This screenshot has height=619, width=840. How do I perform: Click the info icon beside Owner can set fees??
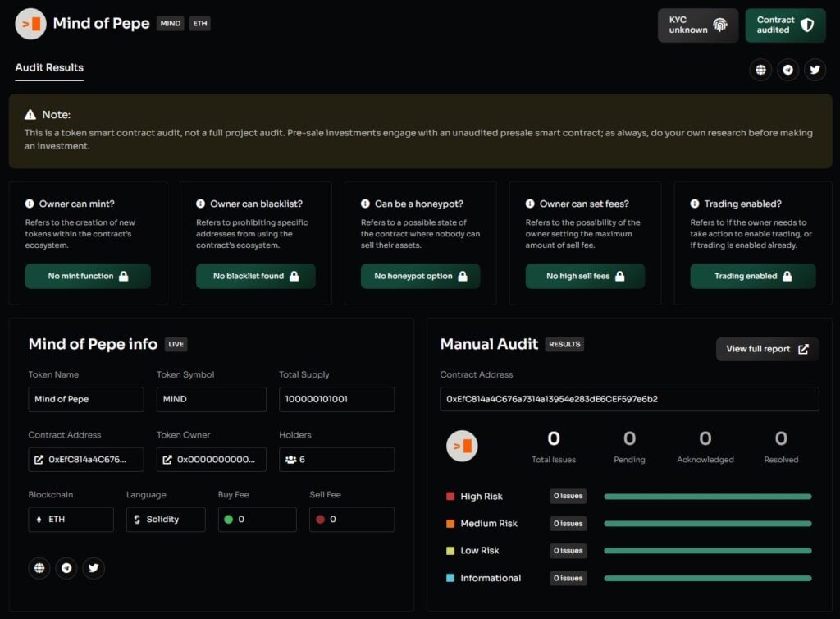tap(530, 204)
